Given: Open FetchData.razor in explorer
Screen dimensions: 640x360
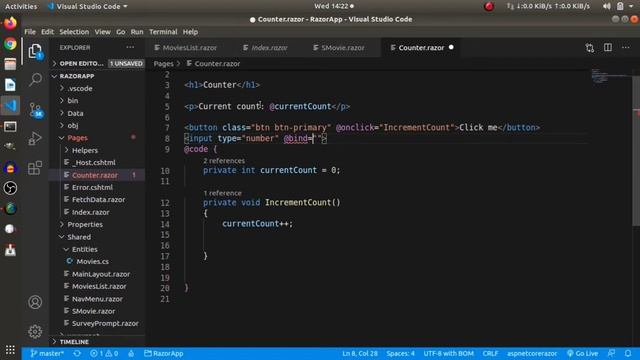Looking at the screenshot, I should pyautogui.click(x=98, y=200).
